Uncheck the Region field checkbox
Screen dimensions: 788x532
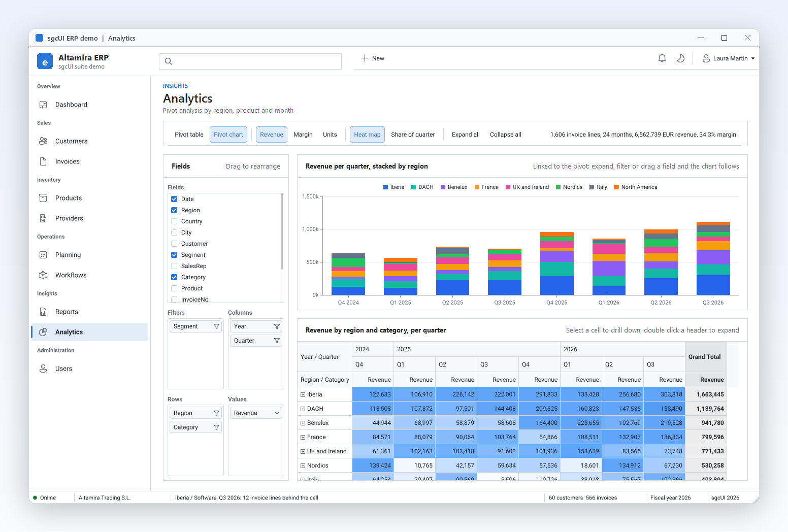[174, 210]
